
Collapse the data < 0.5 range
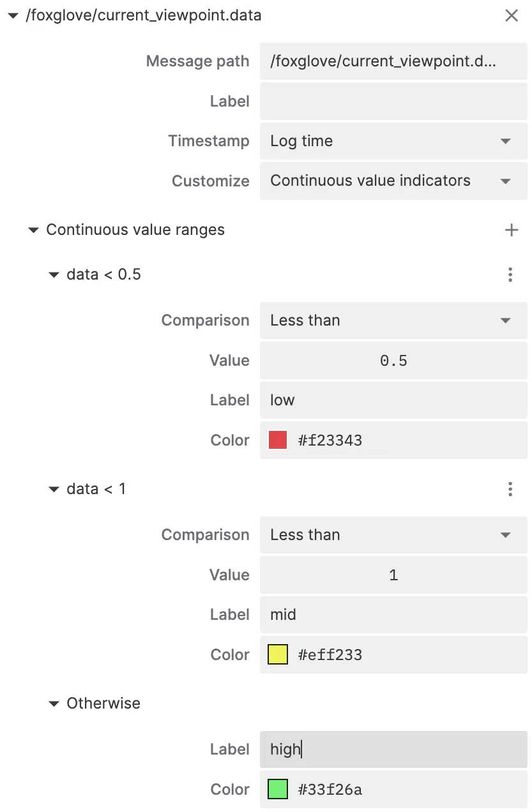coord(54,274)
